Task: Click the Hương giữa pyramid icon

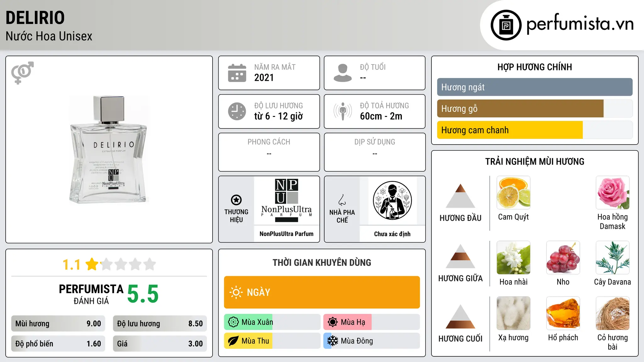Action: (460, 256)
